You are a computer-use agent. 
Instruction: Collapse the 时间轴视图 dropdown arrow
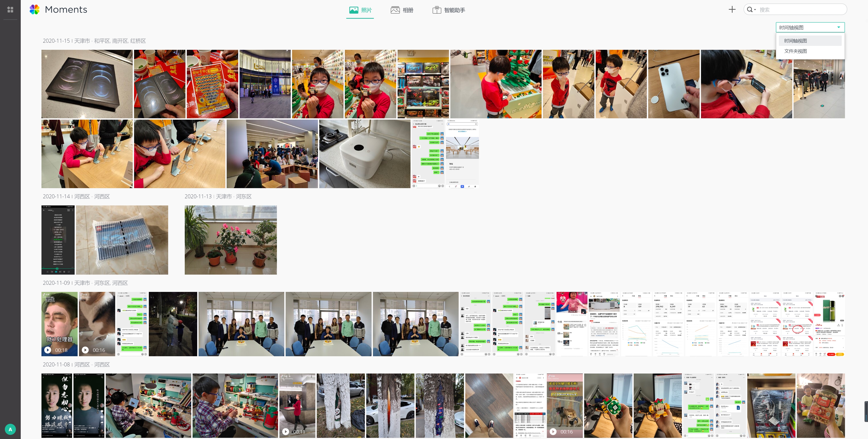[x=839, y=27]
